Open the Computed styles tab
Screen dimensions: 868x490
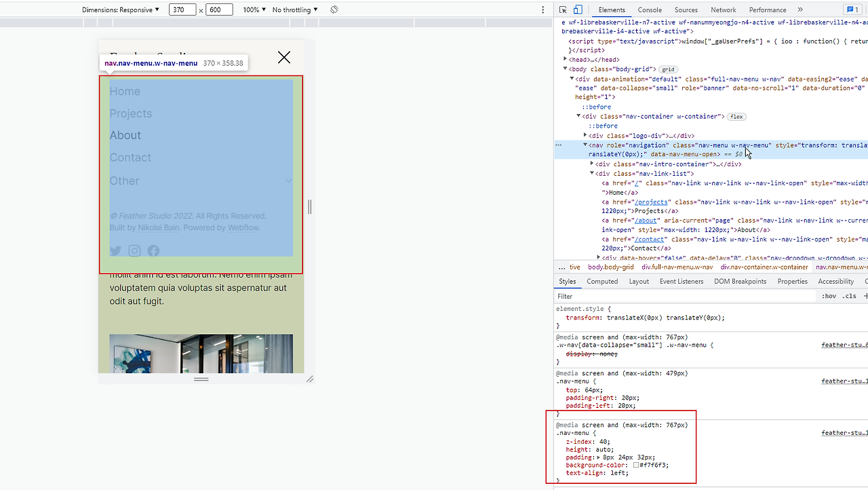[602, 282]
